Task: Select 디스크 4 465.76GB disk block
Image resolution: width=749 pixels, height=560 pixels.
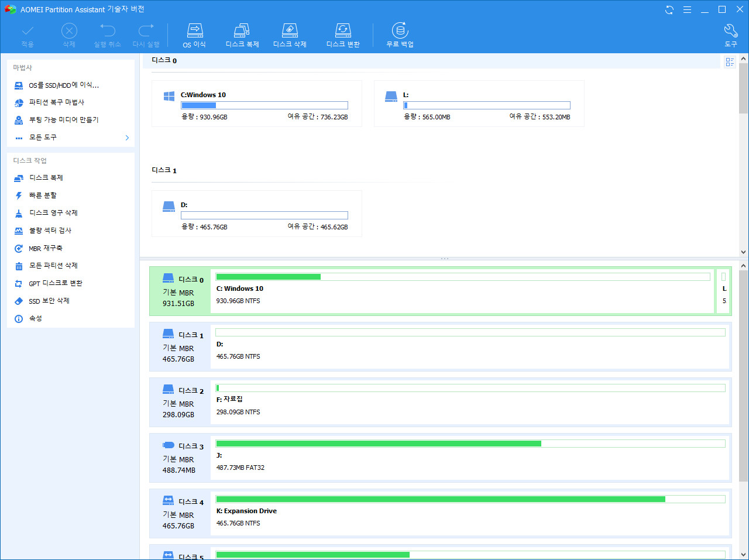Action: (180, 514)
